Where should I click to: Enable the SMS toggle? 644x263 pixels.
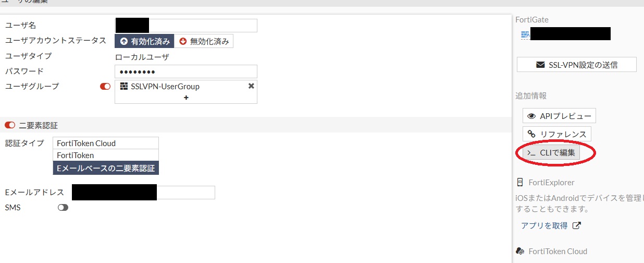[x=63, y=208]
